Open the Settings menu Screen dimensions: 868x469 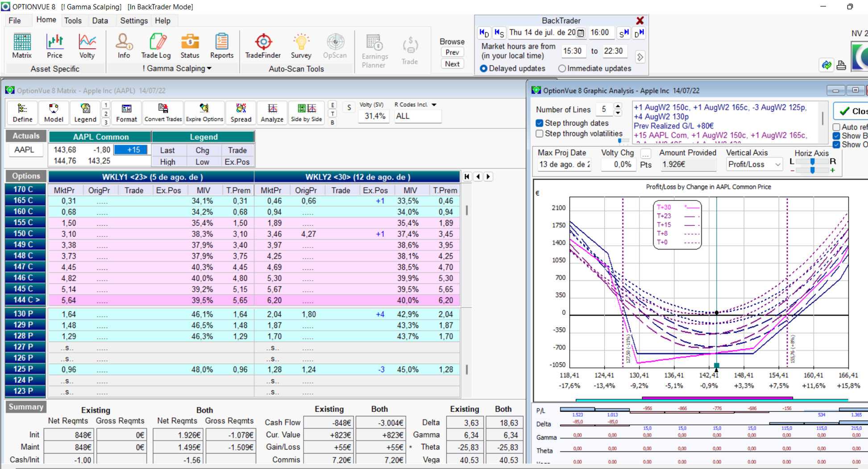click(134, 21)
